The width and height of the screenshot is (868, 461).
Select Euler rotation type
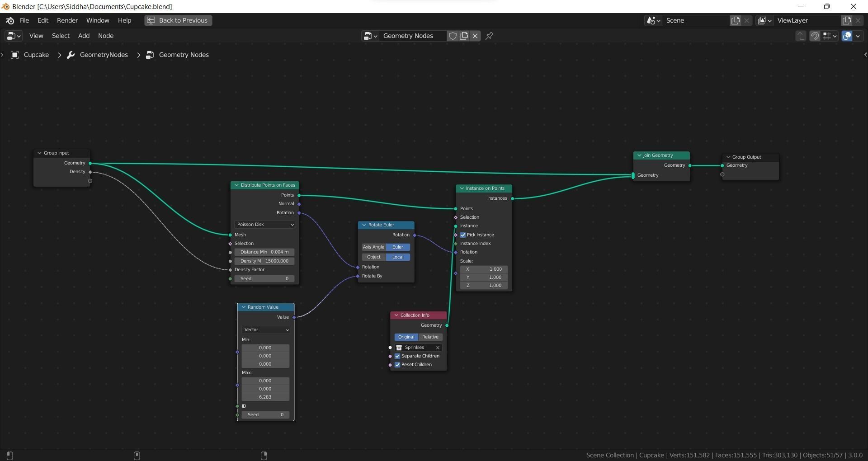tap(398, 247)
